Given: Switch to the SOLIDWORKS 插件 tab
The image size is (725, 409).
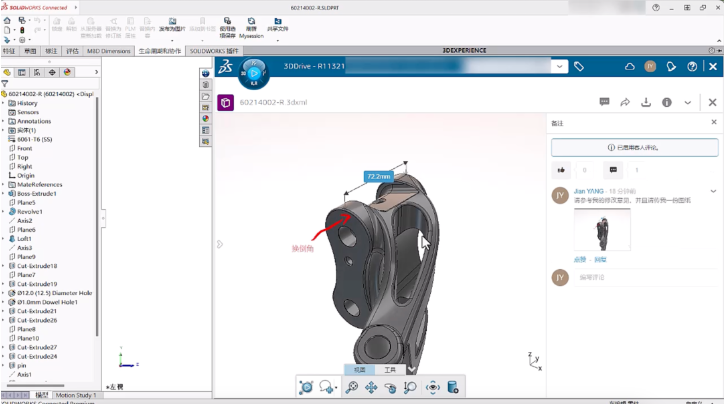Looking at the screenshot, I should click(214, 51).
